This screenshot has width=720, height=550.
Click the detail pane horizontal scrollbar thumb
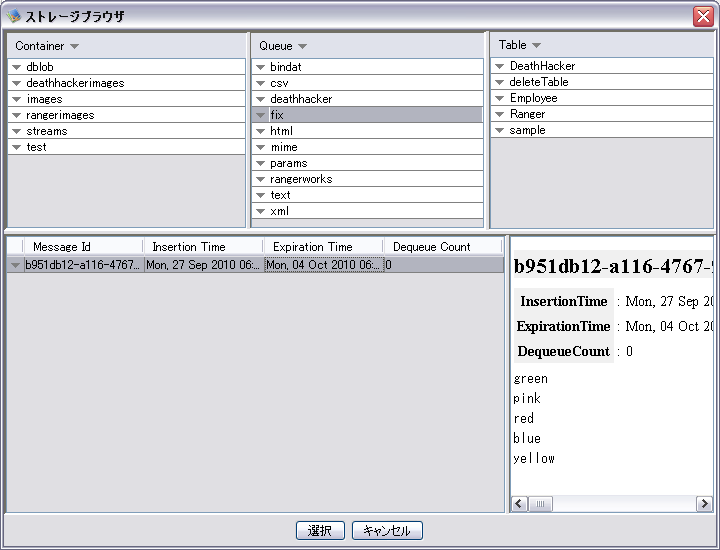(x=540, y=505)
